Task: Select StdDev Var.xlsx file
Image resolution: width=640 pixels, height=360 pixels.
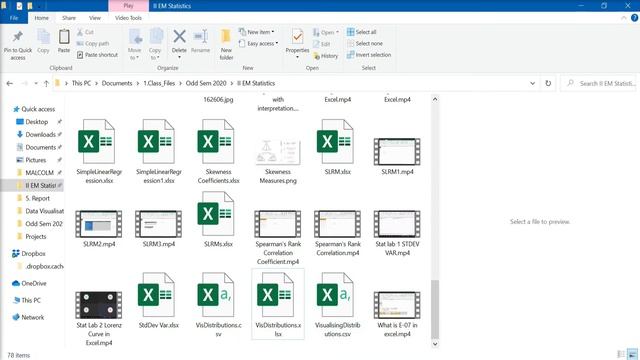Action: (x=159, y=300)
